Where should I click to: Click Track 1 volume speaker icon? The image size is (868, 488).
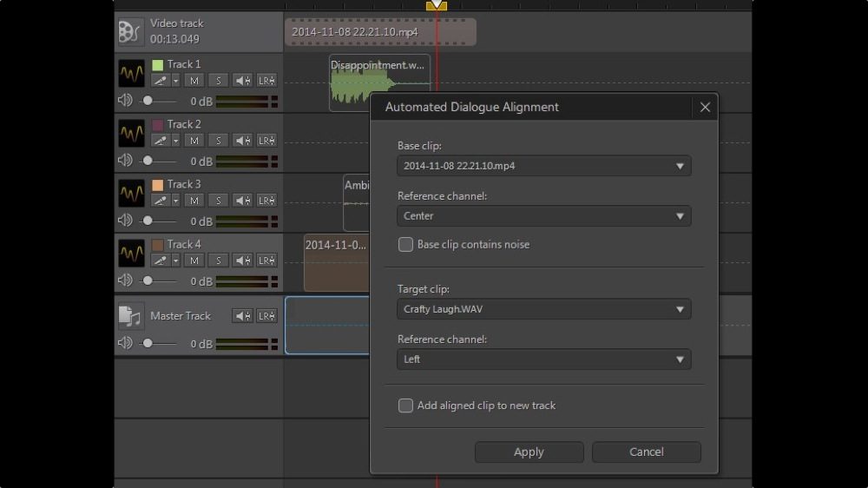coord(125,100)
